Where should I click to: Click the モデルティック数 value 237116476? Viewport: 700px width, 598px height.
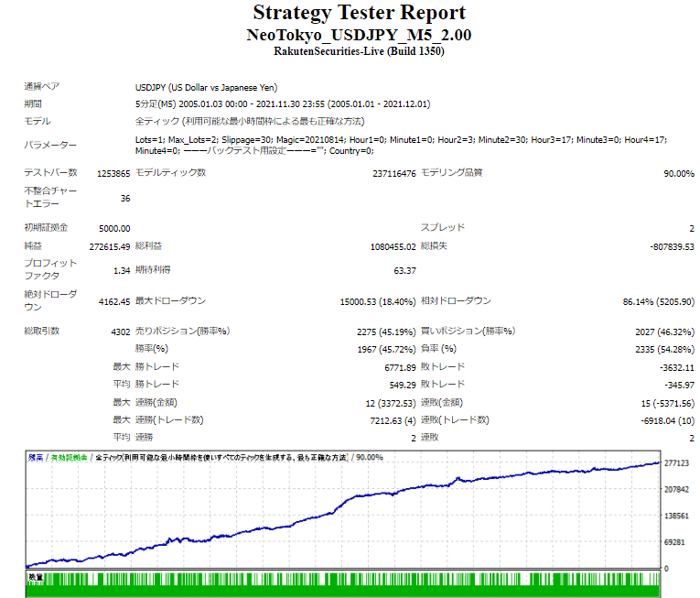coord(394,173)
